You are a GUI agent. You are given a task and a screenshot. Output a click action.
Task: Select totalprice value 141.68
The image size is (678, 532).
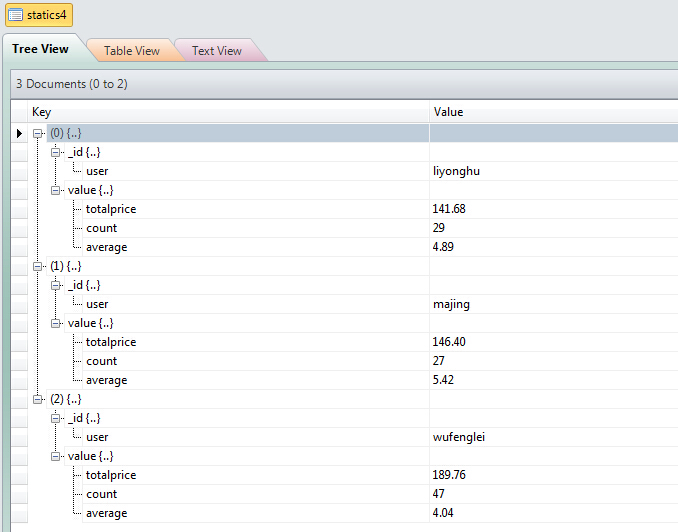(x=449, y=209)
